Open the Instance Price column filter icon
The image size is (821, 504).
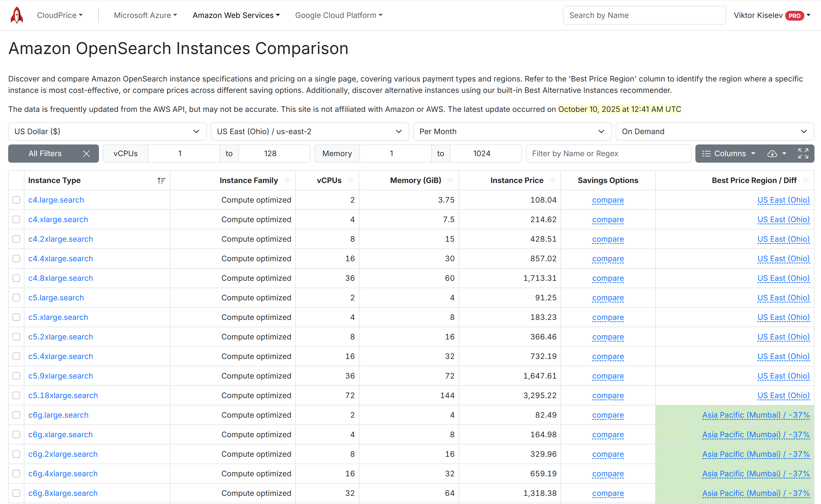coord(552,180)
